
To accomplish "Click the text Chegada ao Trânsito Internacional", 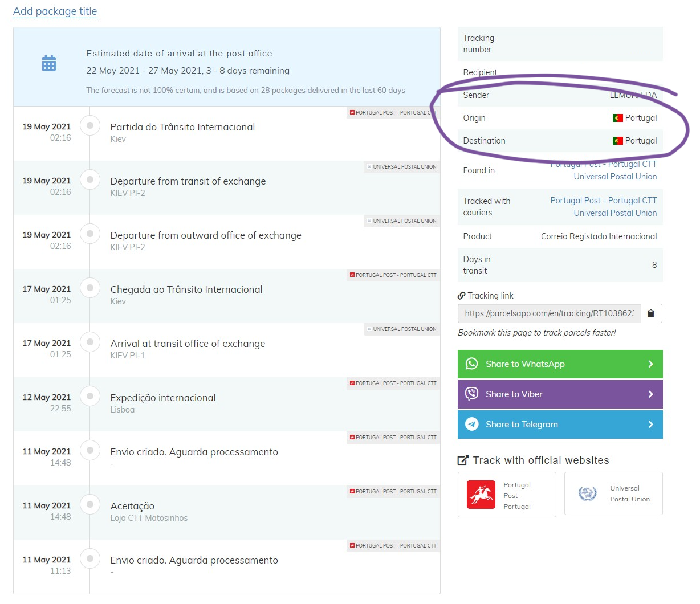I will coord(186,289).
